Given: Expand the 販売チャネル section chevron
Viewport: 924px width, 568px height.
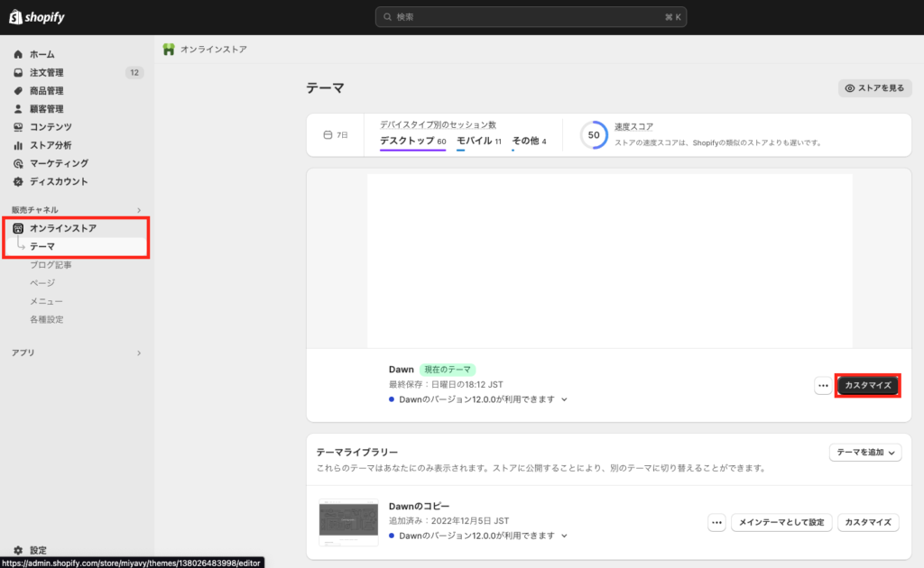Looking at the screenshot, I should click(x=139, y=210).
